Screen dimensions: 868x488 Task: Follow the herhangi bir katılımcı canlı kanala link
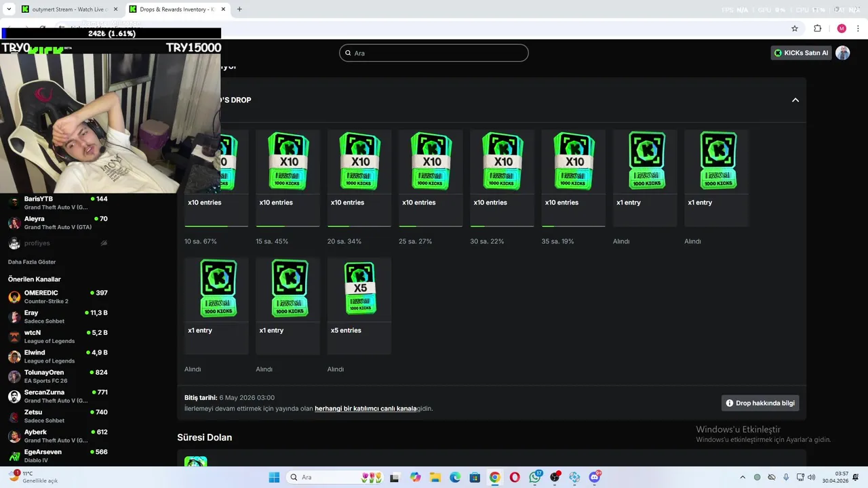click(x=366, y=409)
